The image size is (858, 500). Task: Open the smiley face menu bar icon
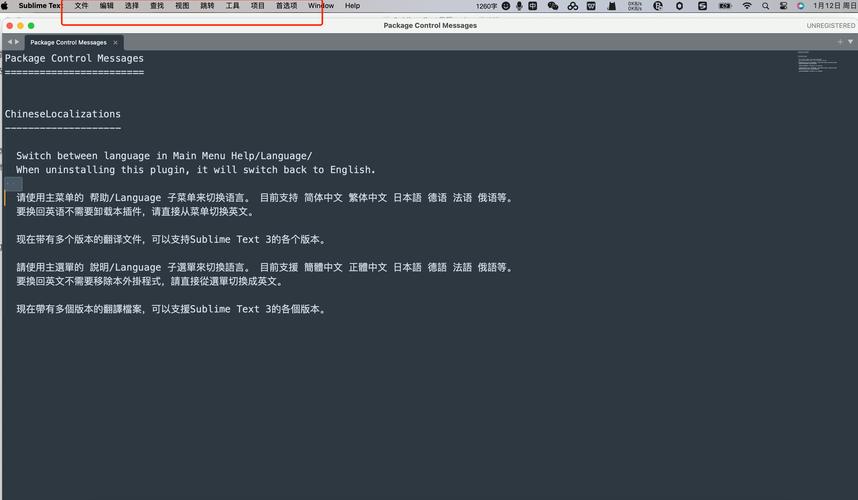tap(506, 5)
